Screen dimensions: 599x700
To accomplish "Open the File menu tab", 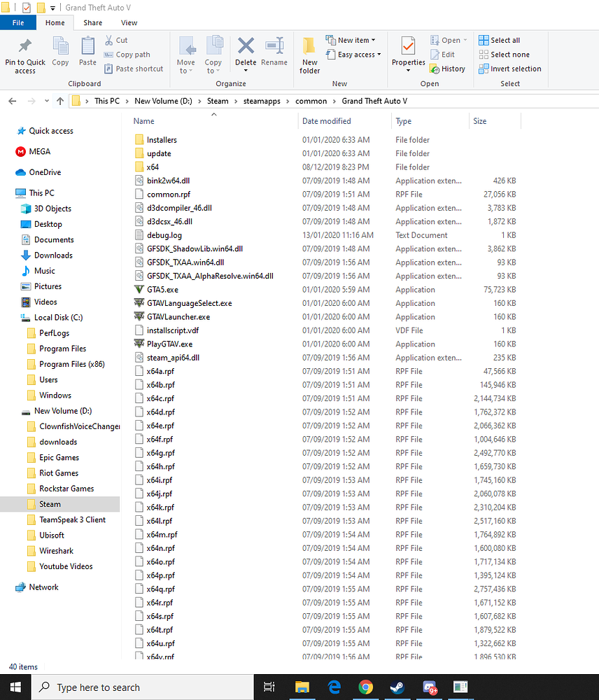I will click(x=18, y=23).
